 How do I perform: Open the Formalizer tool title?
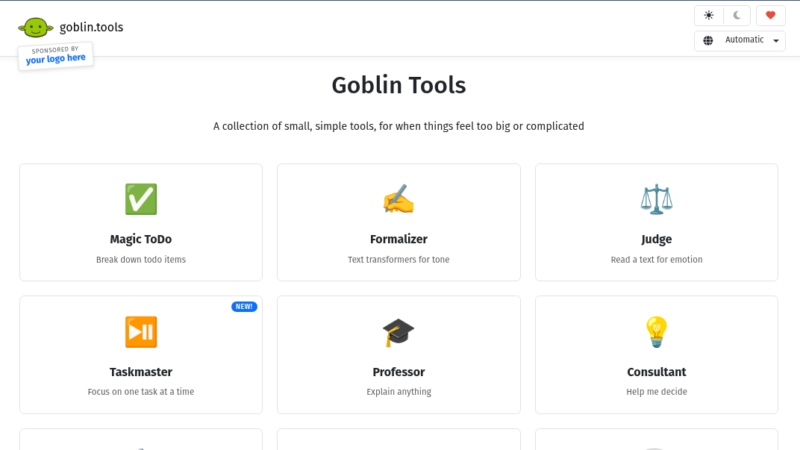[x=398, y=239]
